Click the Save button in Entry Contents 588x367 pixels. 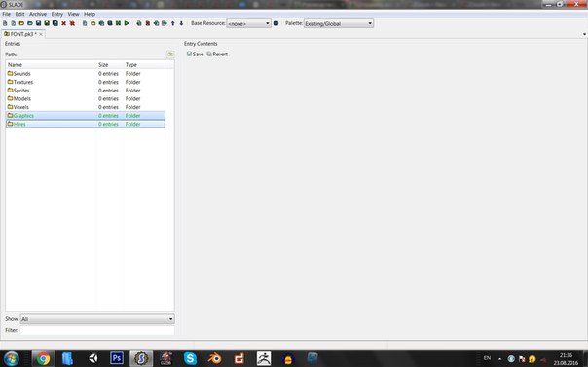(x=195, y=54)
